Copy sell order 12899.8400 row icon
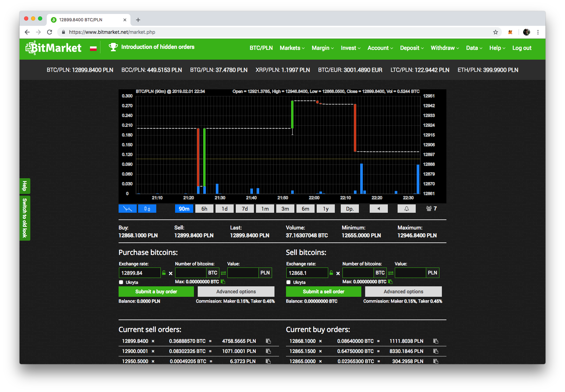 [268, 341]
